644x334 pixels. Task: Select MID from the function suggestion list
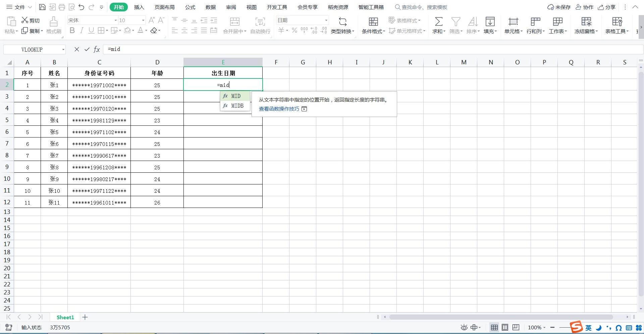point(235,96)
